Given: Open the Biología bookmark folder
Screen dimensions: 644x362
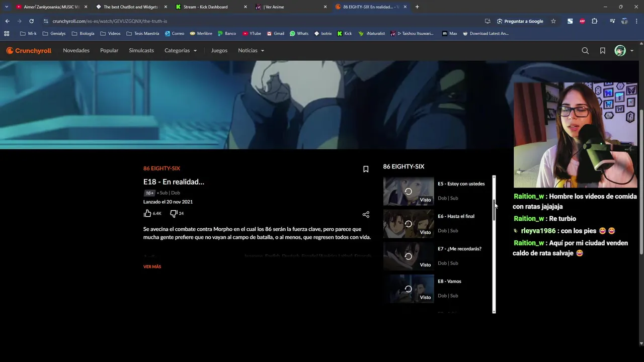Looking at the screenshot, I should (83, 34).
